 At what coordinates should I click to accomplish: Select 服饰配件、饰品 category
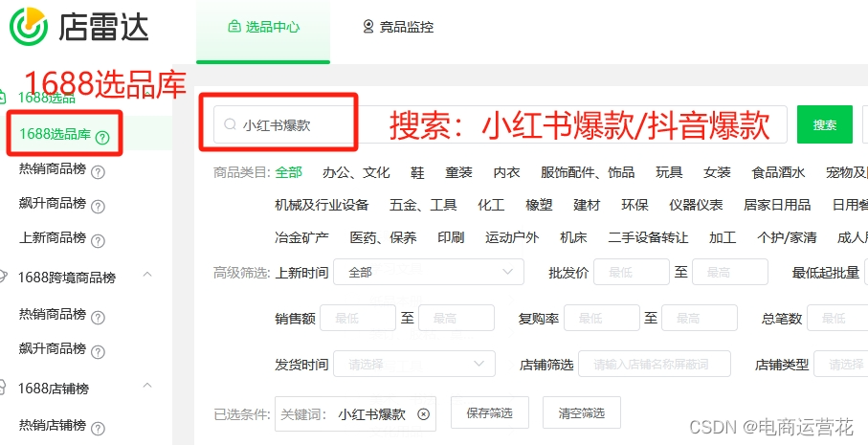point(588,172)
